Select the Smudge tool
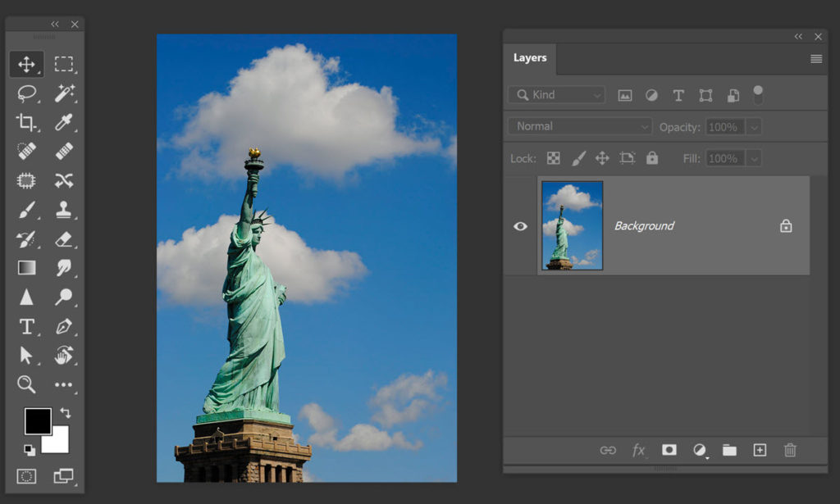Viewport: 840px width, 504px height. coord(64,267)
